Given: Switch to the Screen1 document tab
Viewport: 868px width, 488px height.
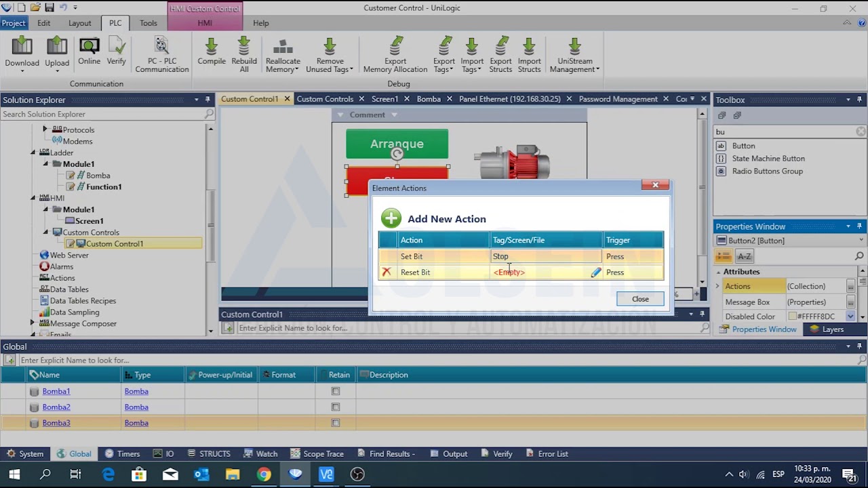Looking at the screenshot, I should (384, 99).
